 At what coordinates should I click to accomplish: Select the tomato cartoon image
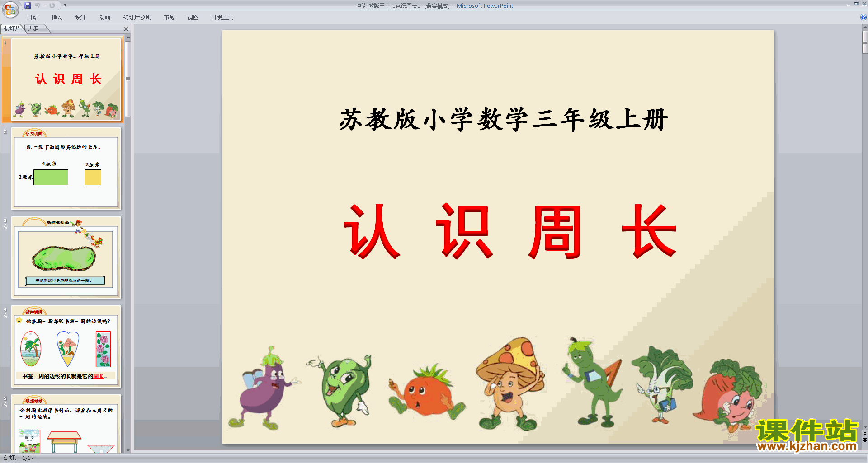point(426,391)
